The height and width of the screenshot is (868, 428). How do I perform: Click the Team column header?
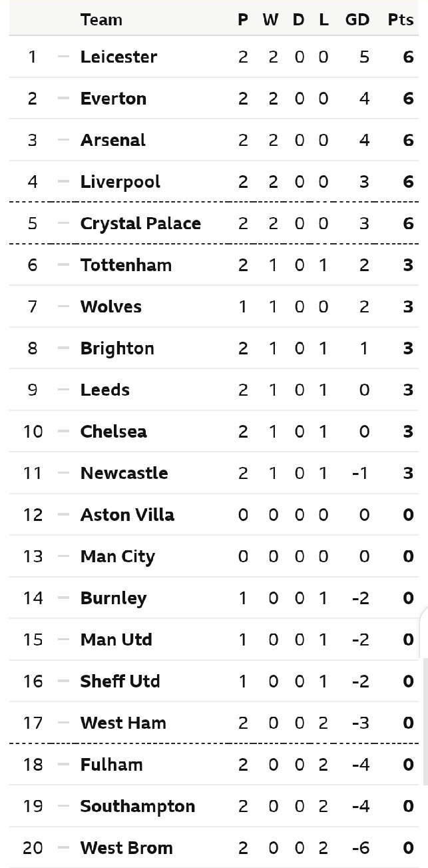(x=101, y=20)
